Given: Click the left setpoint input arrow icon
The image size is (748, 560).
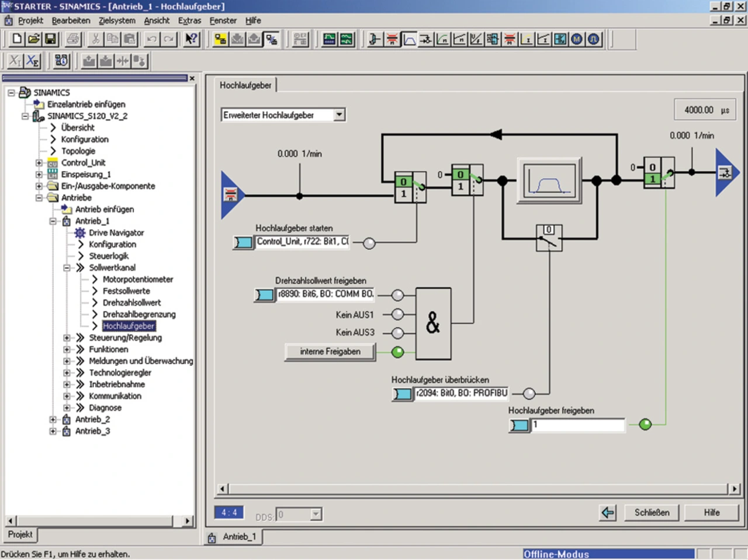Looking at the screenshot, I should click(x=231, y=195).
